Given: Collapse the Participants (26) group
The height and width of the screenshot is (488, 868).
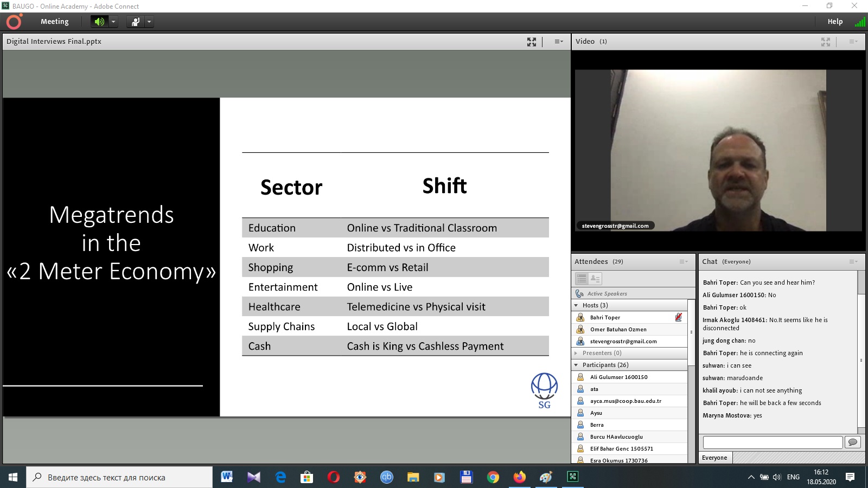Looking at the screenshot, I should 576,365.
